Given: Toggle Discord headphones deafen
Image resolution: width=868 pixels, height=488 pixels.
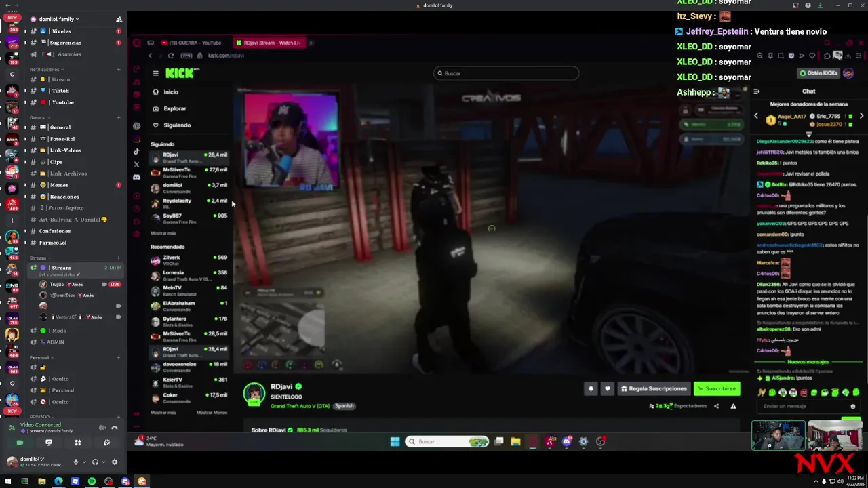Looking at the screenshot, I should (x=96, y=462).
